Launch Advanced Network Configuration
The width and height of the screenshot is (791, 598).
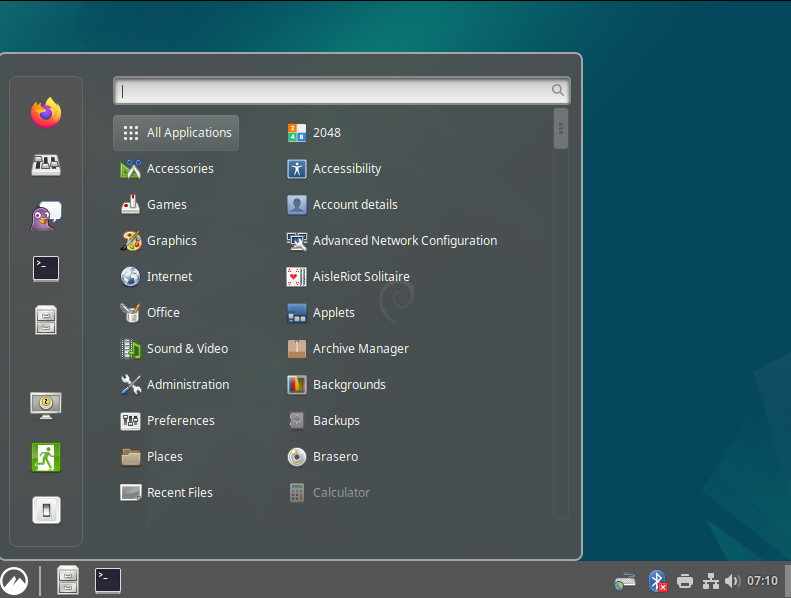click(x=392, y=241)
